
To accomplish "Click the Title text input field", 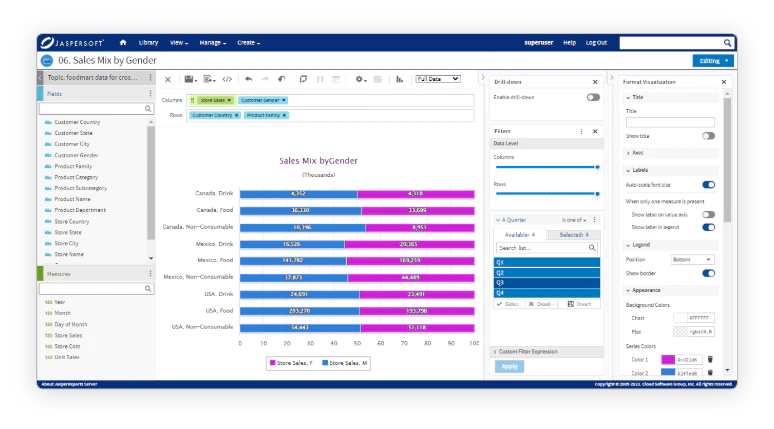I will coord(670,122).
